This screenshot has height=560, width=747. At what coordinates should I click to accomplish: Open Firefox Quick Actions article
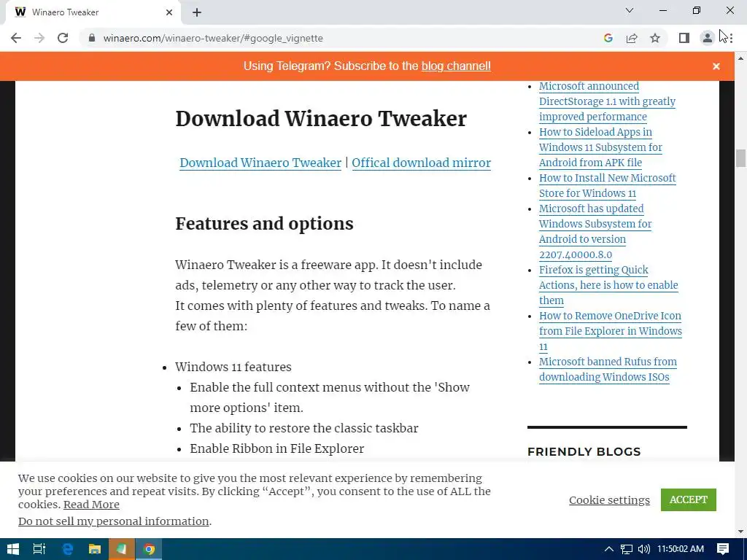(x=608, y=285)
